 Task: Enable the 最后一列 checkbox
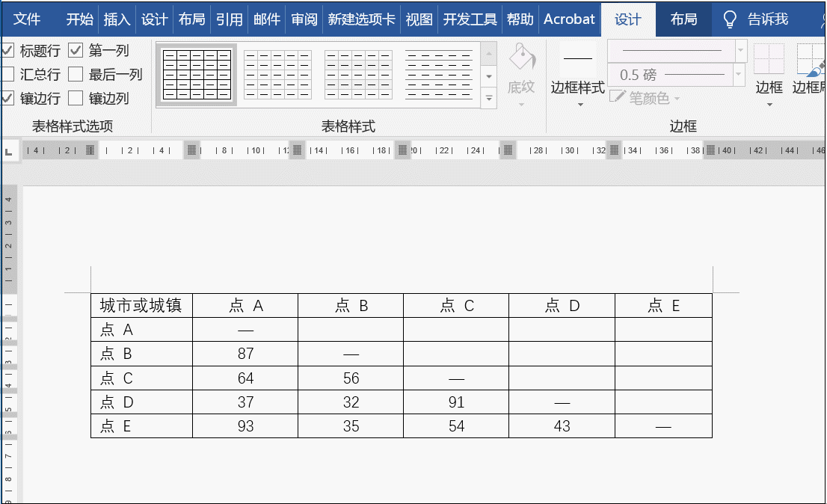76,74
